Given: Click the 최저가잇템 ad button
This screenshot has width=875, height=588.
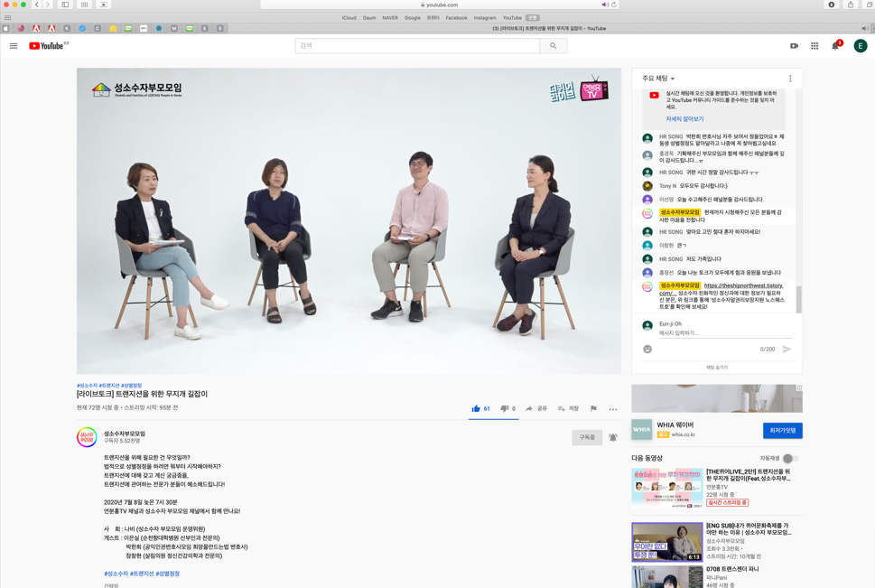Looking at the screenshot, I should (x=782, y=431).
